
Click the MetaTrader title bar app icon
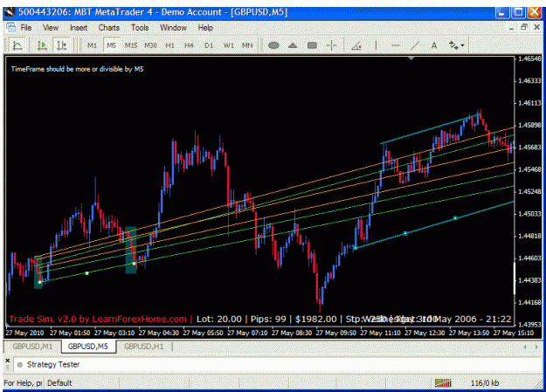point(10,12)
